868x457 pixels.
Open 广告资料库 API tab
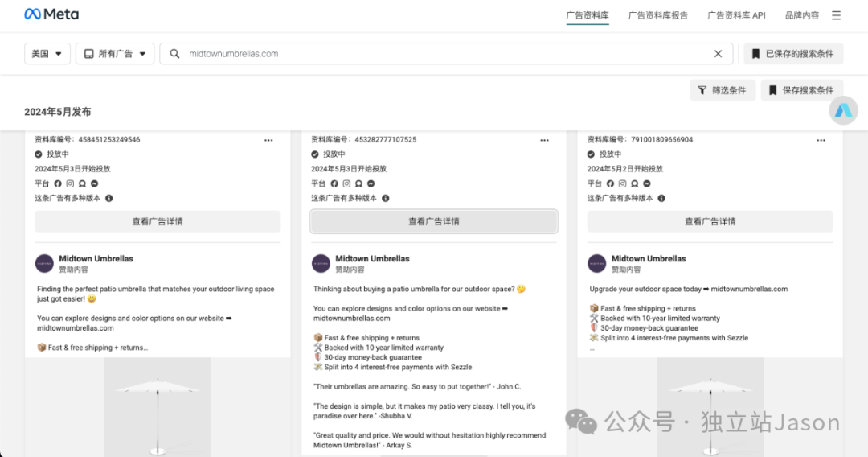736,15
